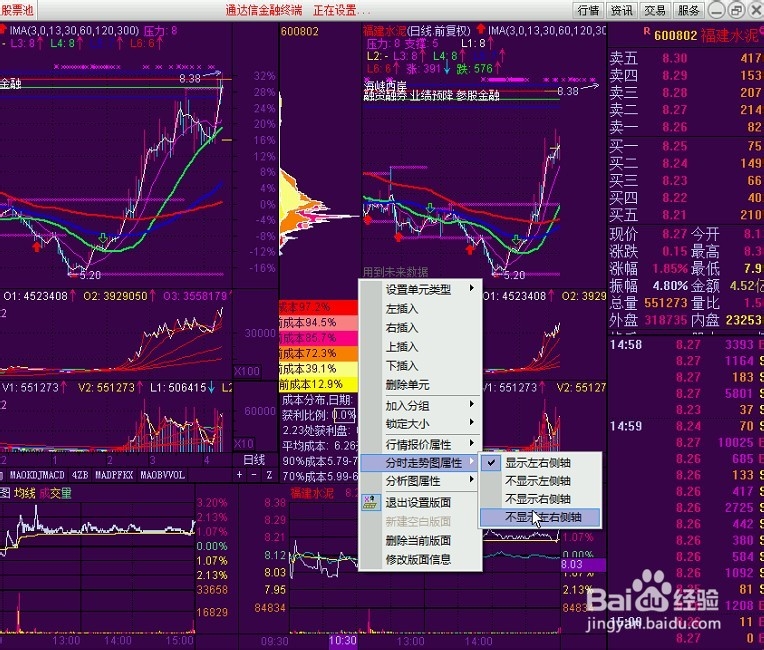Select 不显示左侧轴 option
Image resolution: width=764 pixels, height=650 pixels.
540,481
